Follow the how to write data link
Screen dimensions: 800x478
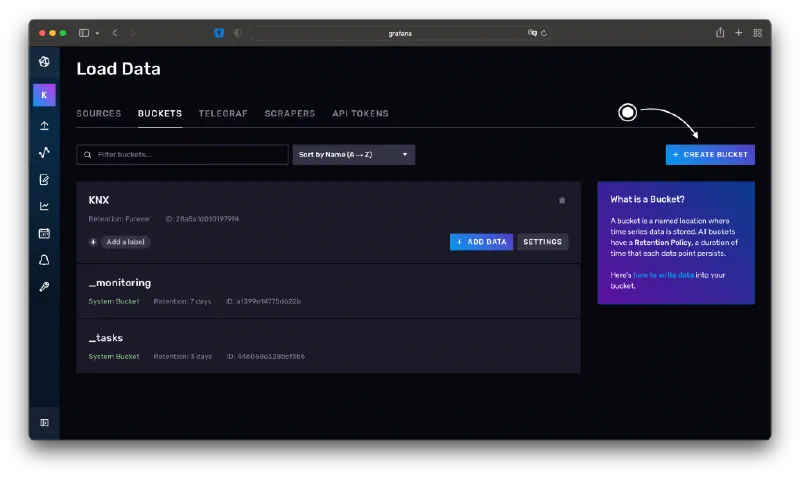[663, 275]
